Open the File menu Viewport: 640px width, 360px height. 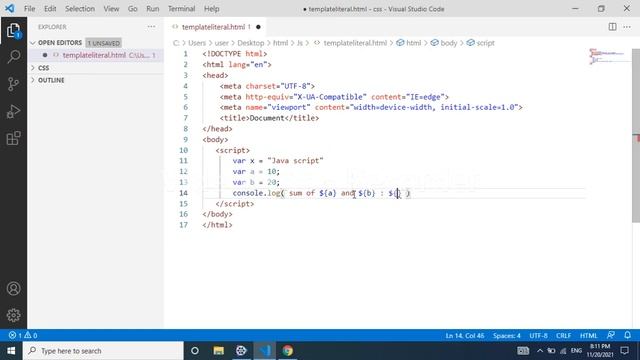pos(29,9)
